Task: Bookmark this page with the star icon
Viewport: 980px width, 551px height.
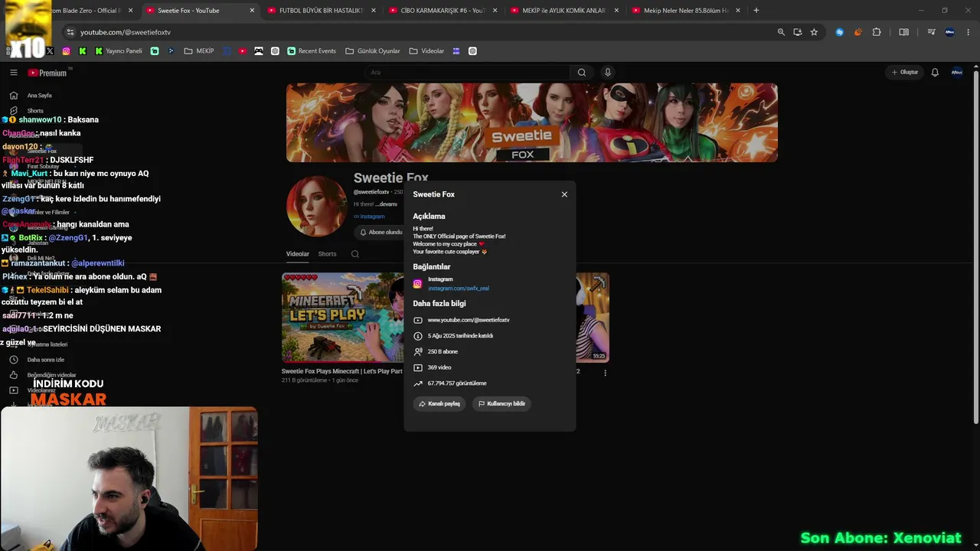Action: pyautogui.click(x=814, y=32)
